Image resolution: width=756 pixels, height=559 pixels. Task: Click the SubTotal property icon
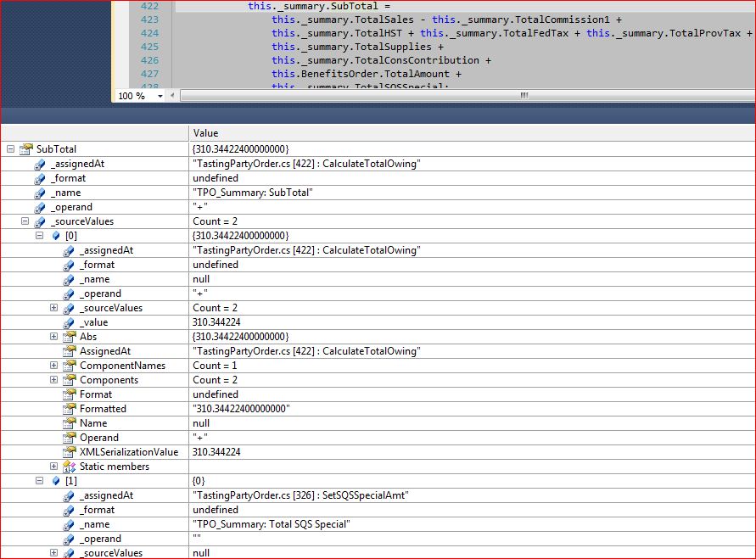[25, 149]
